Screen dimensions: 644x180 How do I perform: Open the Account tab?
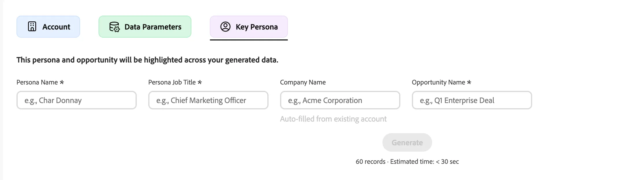tap(48, 27)
